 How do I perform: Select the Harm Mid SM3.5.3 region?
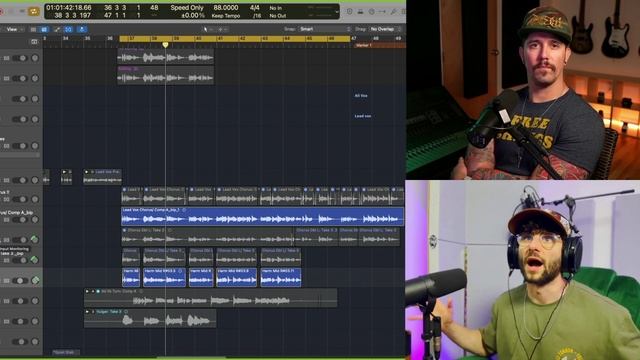(164, 278)
